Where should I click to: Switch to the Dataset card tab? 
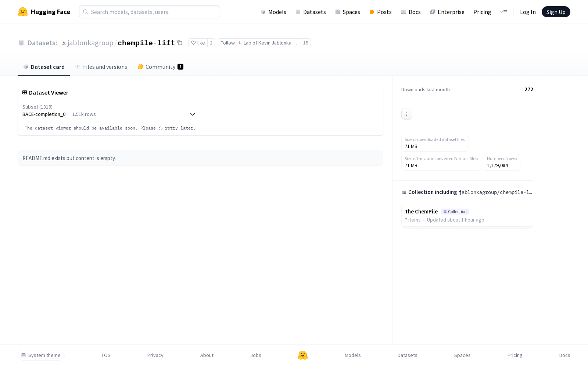[x=44, y=67]
